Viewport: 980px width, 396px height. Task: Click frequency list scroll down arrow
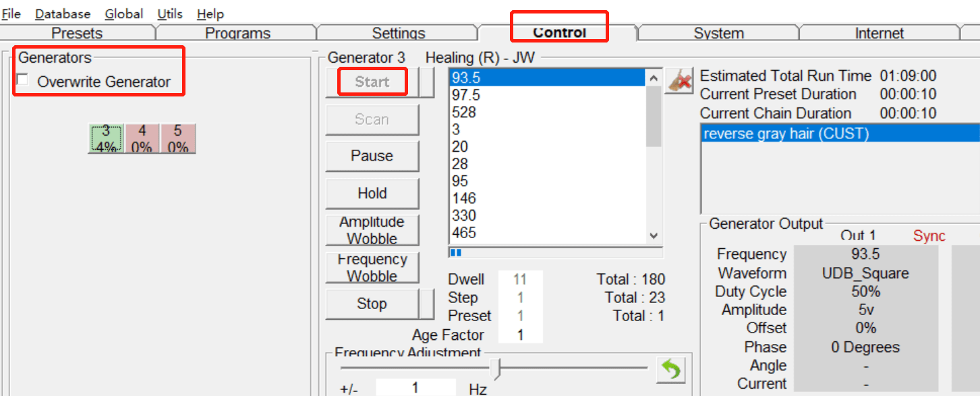coord(653,235)
